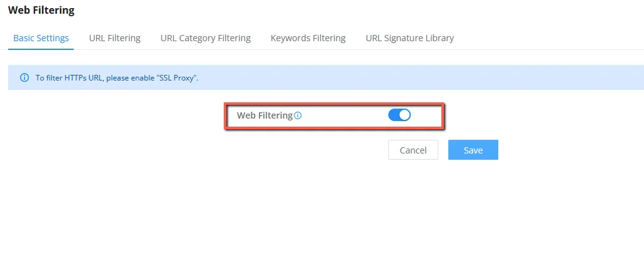
Task: Click the HTTPs URL filter notice text
Action: pyautogui.click(x=117, y=77)
